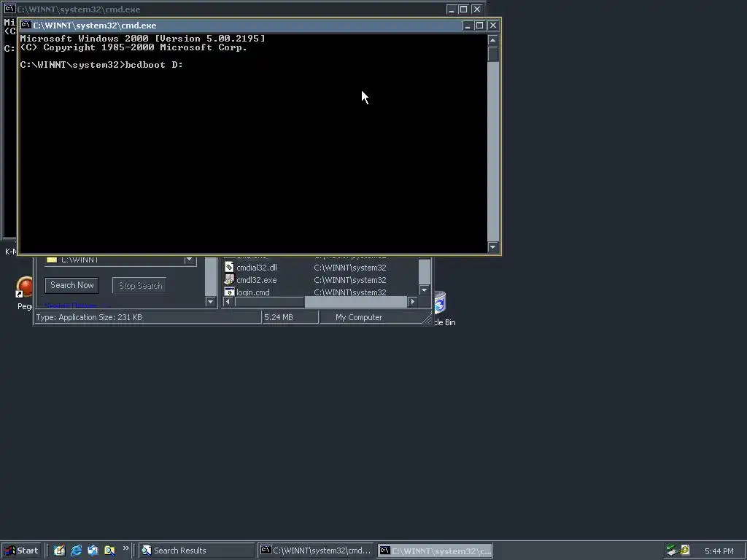Click login.cmd file icon
This screenshot has width=747, height=560.
229,292
